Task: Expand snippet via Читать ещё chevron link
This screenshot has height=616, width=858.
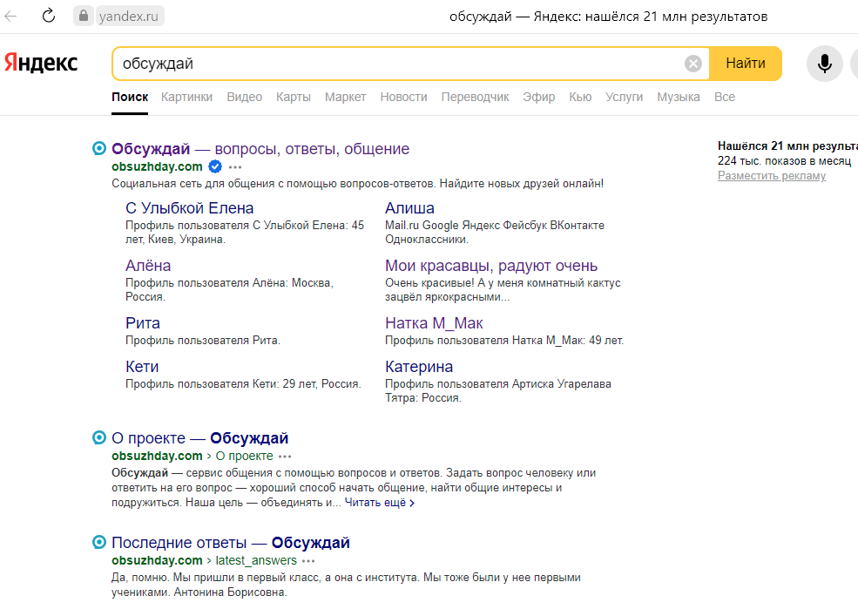Action: tap(379, 503)
